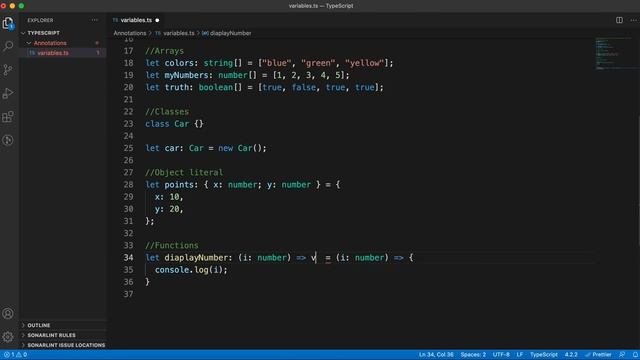Click the //Object literal comment
Viewport: 640px width, 360px height.
[184, 172]
